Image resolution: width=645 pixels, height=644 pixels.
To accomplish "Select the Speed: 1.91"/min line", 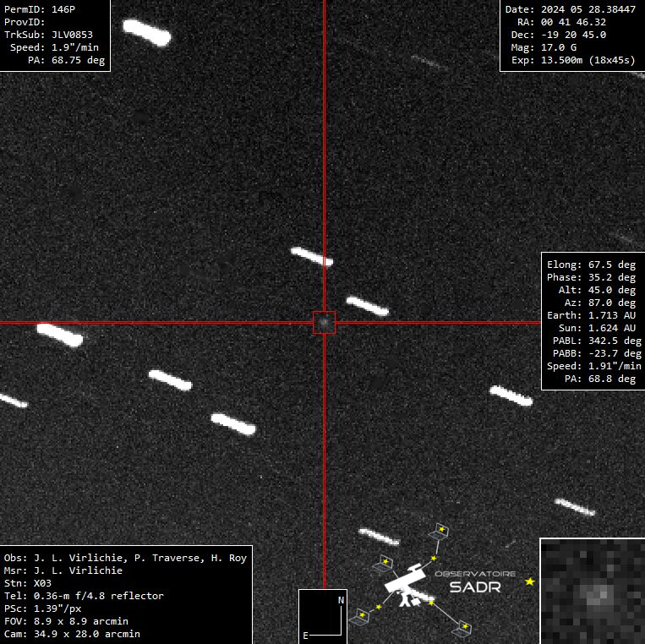I will [594, 366].
